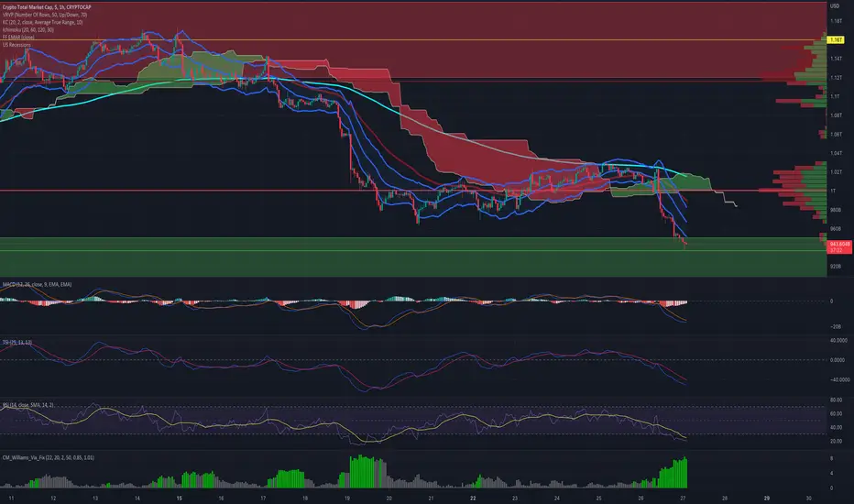854x504 pixels.
Task: Open the RSI (14, close, SMA) legend
Action: (x=27, y=405)
